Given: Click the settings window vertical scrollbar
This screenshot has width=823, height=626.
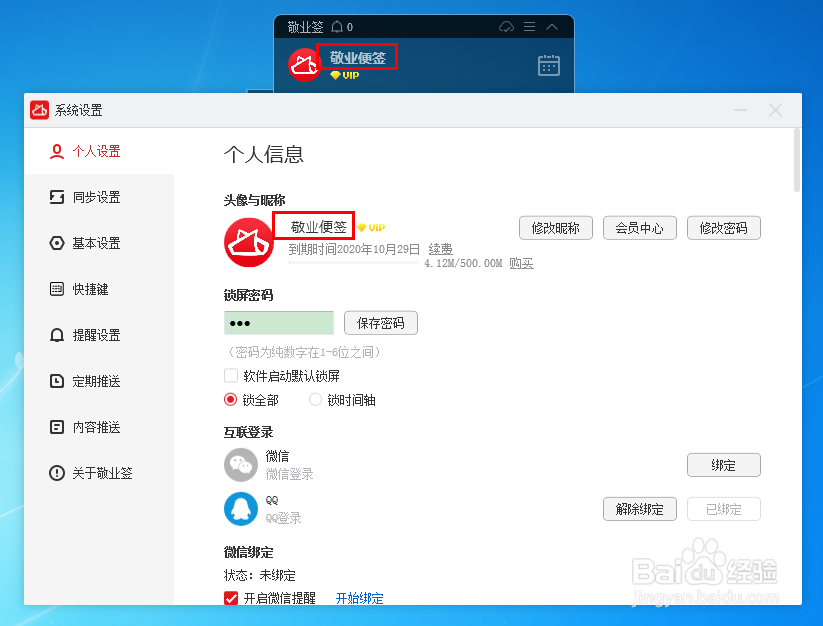Looking at the screenshot, I should [797, 161].
